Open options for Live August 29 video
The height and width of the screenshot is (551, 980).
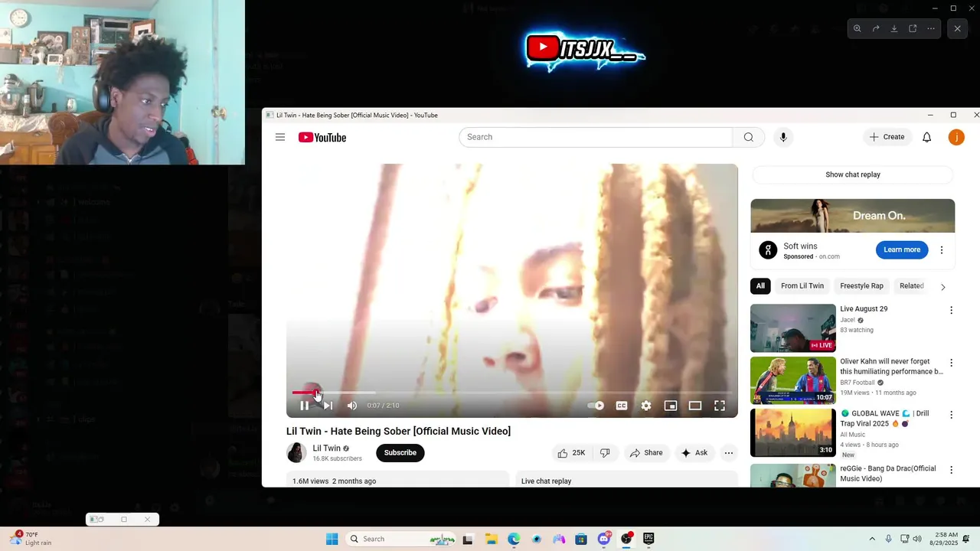(952, 311)
